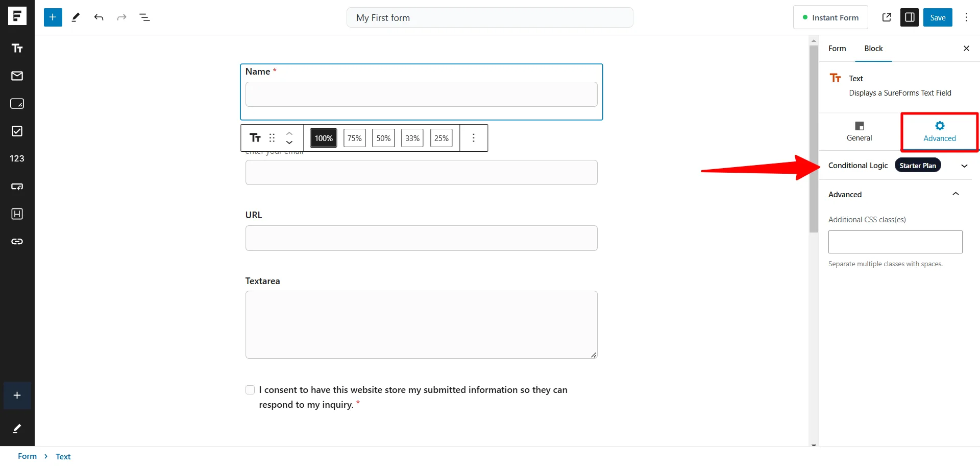
Task: Click the Instant Form button
Action: (x=831, y=17)
